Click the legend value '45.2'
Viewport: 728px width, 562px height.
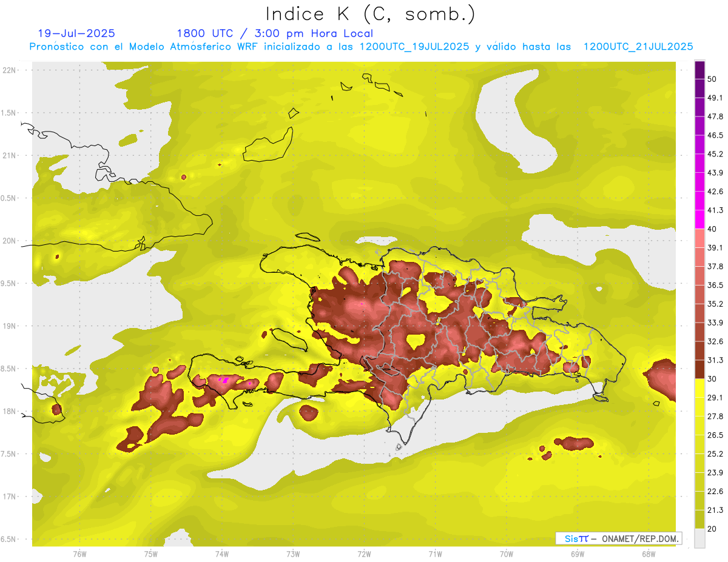[x=715, y=154]
